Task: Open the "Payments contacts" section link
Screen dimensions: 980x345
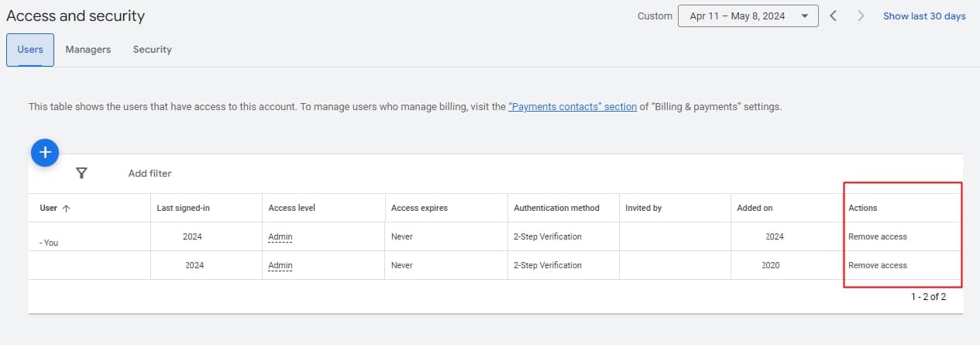Action: [572, 107]
